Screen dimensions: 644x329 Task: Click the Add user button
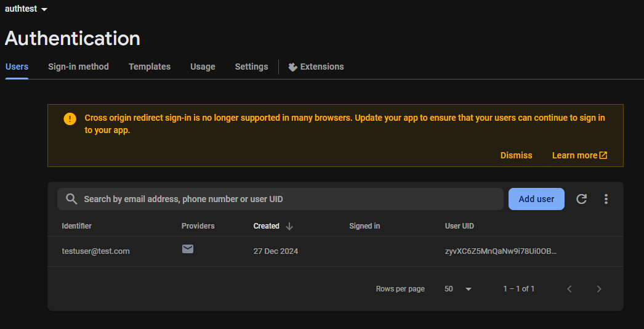[536, 199]
